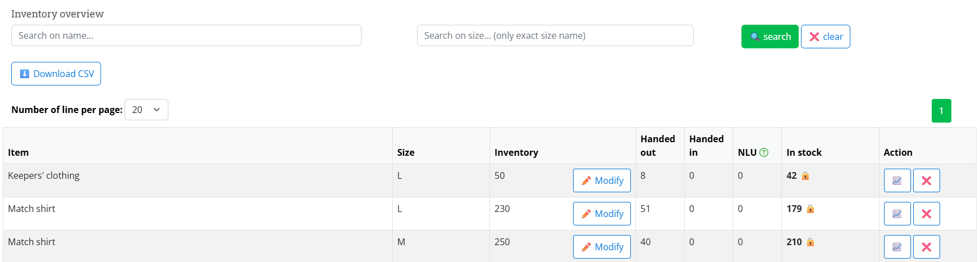The image size is (980, 262).
Task: Delete the Match shirt size L row
Action: tap(926, 214)
